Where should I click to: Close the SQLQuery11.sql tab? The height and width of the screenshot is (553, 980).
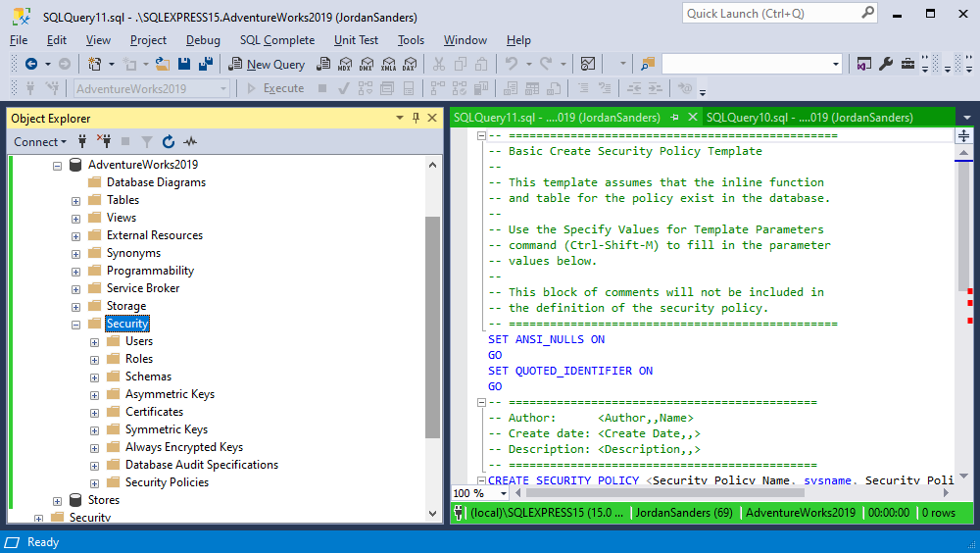tap(692, 117)
